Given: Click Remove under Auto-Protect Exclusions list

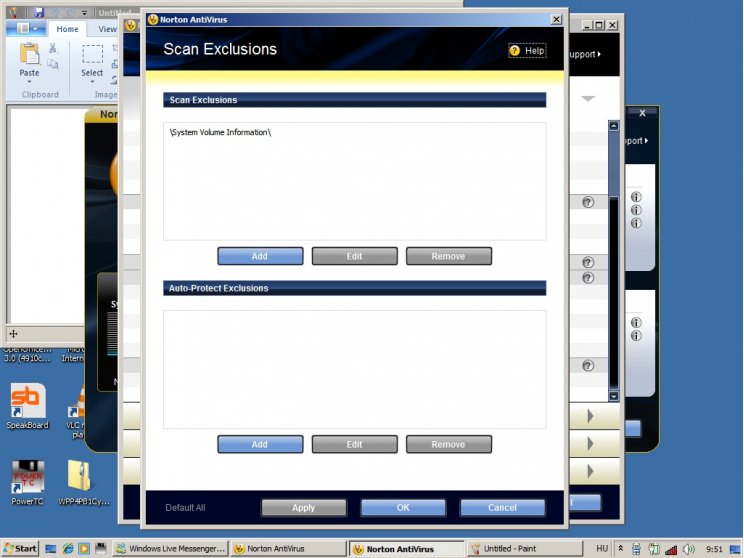Looking at the screenshot, I should [x=448, y=445].
